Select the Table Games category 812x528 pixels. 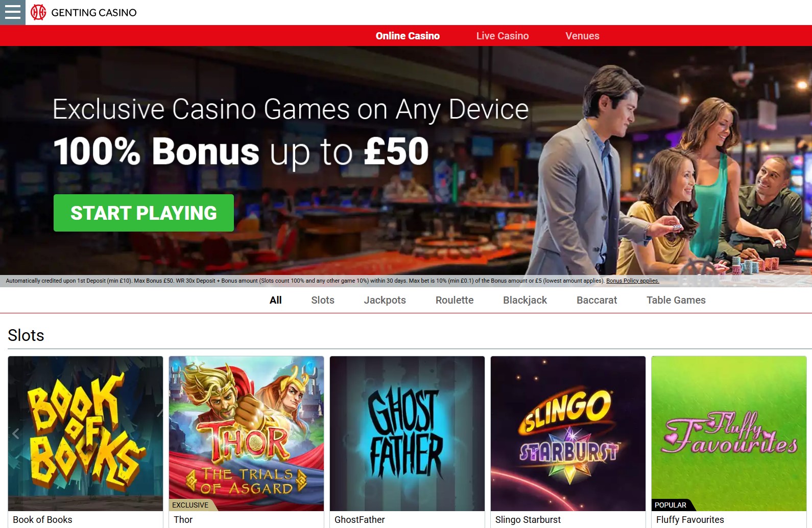pyautogui.click(x=676, y=300)
